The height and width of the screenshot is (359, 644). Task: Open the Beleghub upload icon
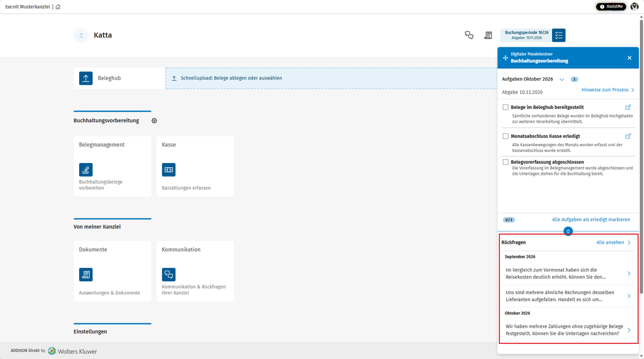click(86, 78)
